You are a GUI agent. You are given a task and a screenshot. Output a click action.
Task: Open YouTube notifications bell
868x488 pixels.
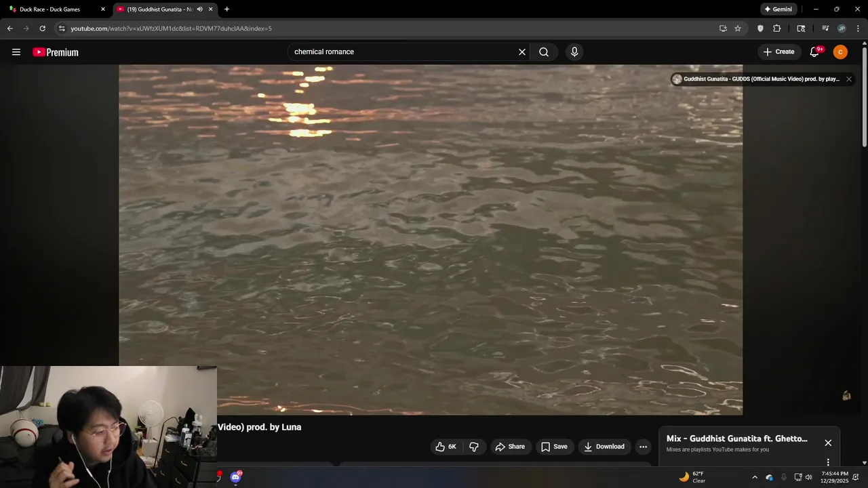coord(815,52)
